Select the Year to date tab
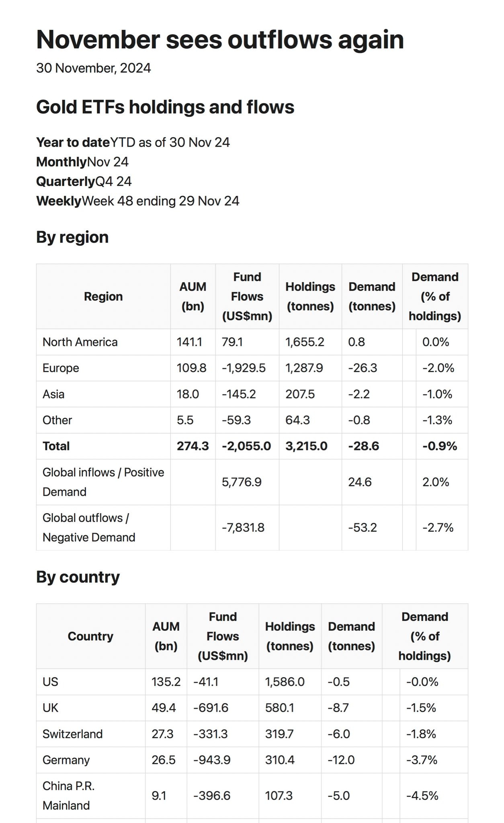Viewport: 504px width, 823px height. tap(133, 142)
